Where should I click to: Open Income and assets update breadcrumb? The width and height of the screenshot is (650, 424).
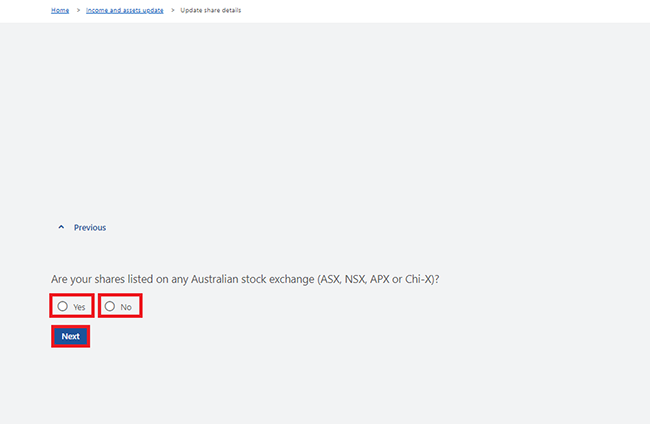125,10
